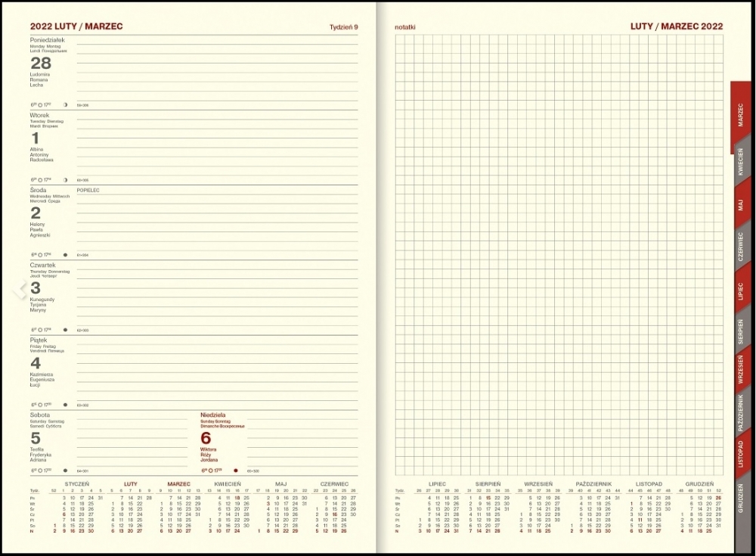The width and height of the screenshot is (756, 556).
Task: Click the WRZESIEŃ mini-calendar heading
Action: pos(538,484)
